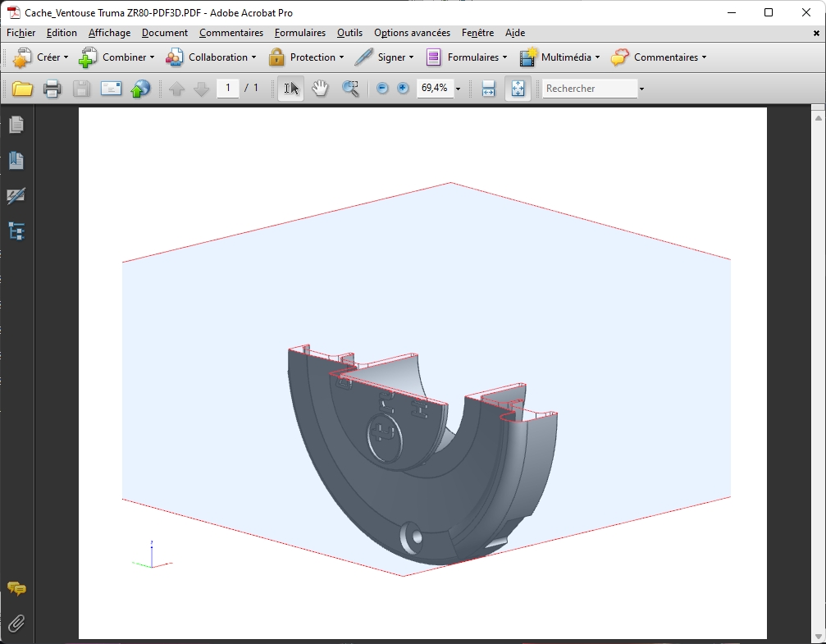The image size is (826, 644).
Task: Select the Hand tool
Action: pos(320,89)
